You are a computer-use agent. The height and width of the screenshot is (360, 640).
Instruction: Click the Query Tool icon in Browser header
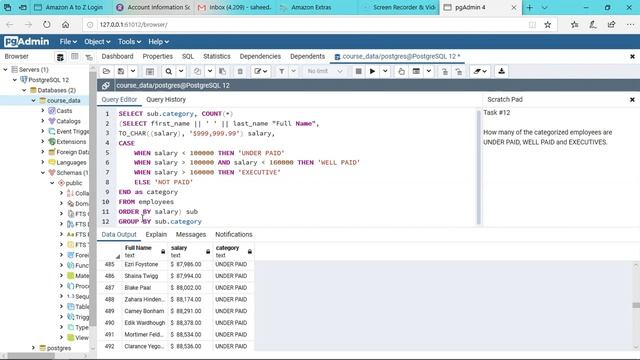pos(60,57)
